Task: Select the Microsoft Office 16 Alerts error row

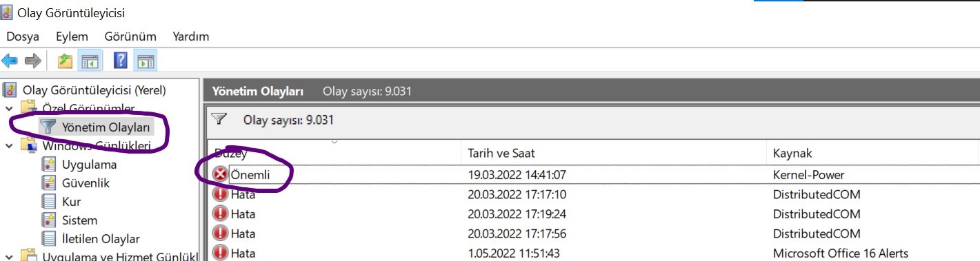Action: coord(593,253)
